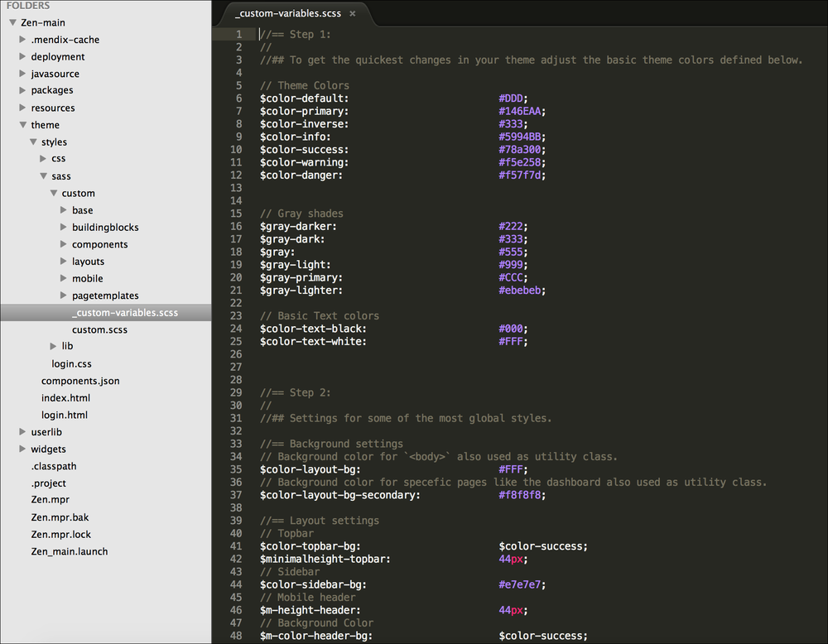Select the #146EAA primary color value
This screenshot has height=644, width=828.
(521, 111)
